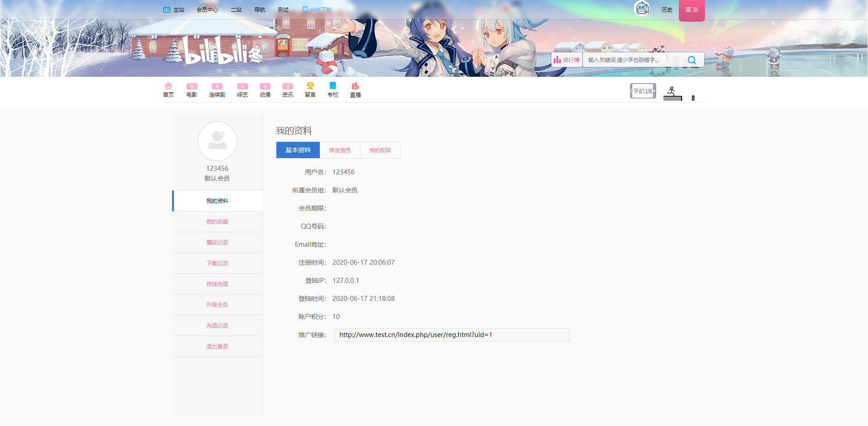Viewport: 868px width, 426px height.
Task: Click login time 2020-06-17 21:18:08
Action: (x=364, y=299)
